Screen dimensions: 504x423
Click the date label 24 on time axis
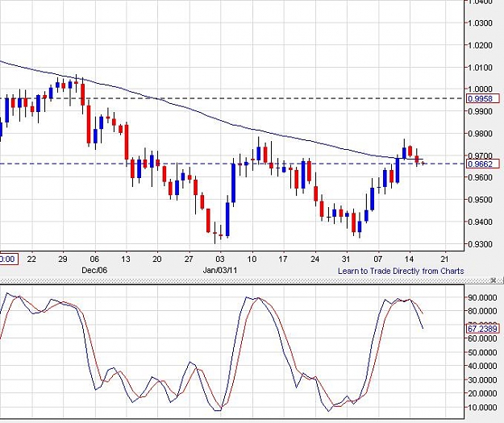pos(315,259)
